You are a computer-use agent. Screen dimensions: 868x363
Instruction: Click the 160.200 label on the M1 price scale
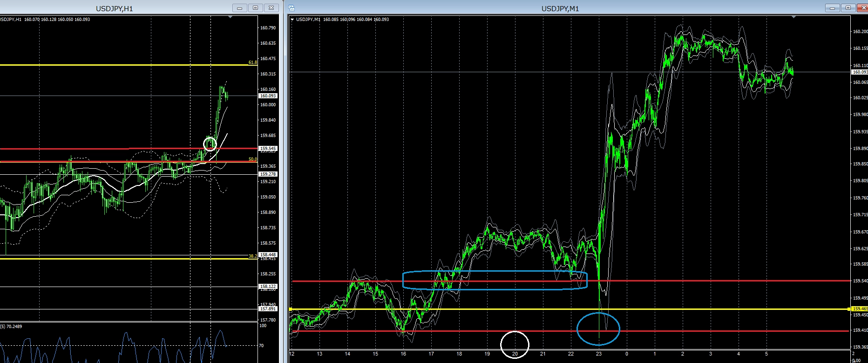[x=860, y=32]
